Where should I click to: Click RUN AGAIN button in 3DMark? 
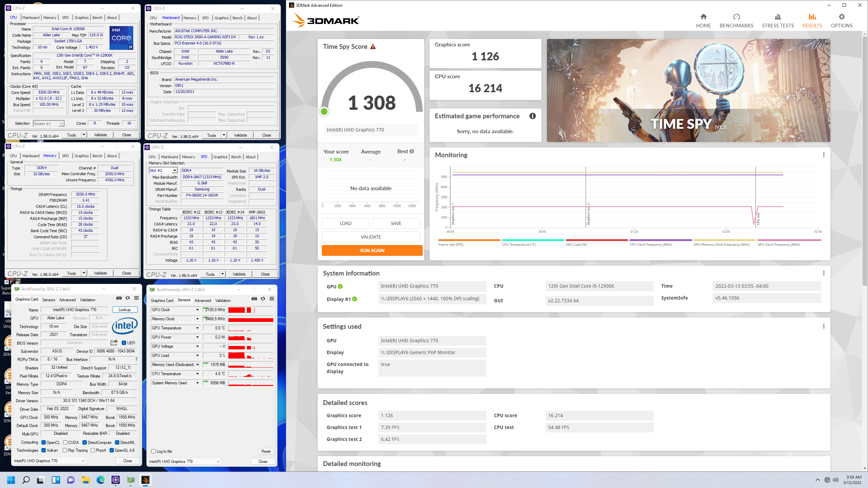[372, 250]
